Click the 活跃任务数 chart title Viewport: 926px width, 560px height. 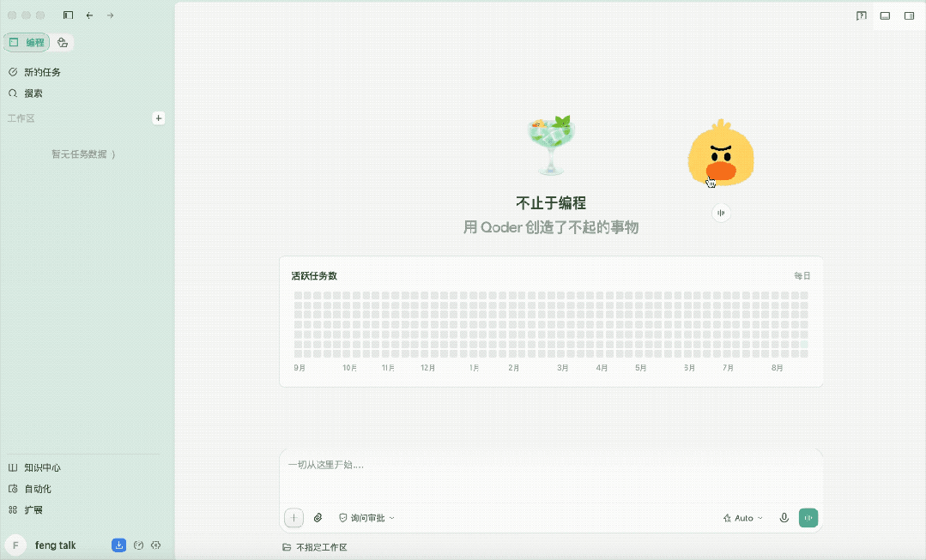314,275
